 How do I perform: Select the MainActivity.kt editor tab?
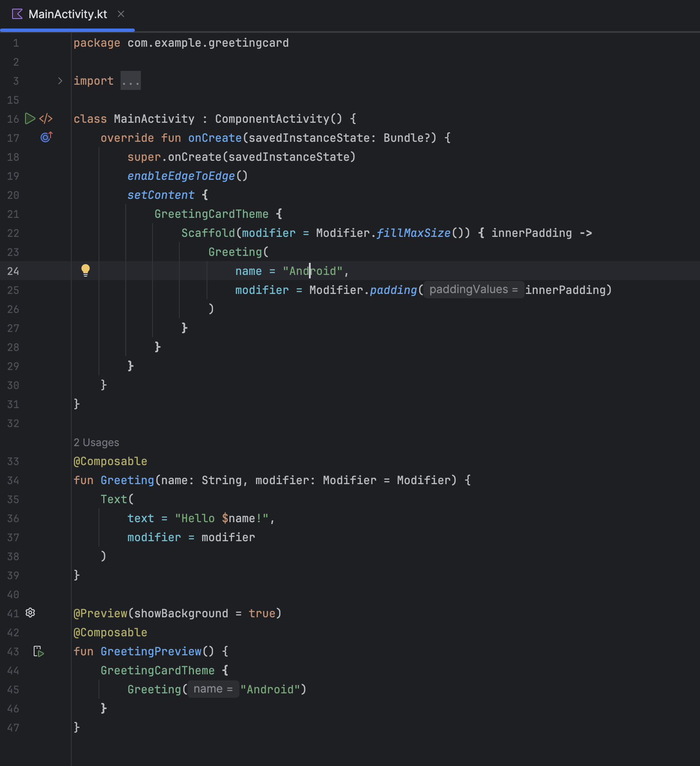pos(67,14)
